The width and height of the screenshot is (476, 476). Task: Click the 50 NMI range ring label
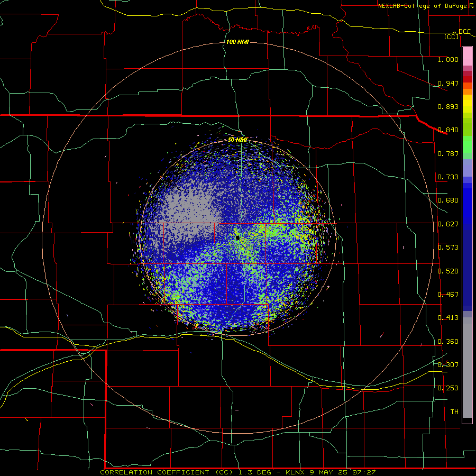pos(237,140)
